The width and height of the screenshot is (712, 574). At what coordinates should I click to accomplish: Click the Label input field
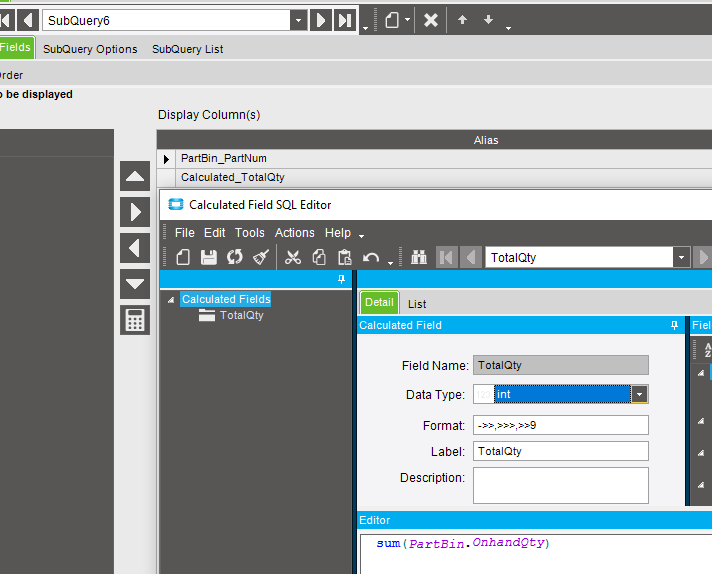[561, 451]
